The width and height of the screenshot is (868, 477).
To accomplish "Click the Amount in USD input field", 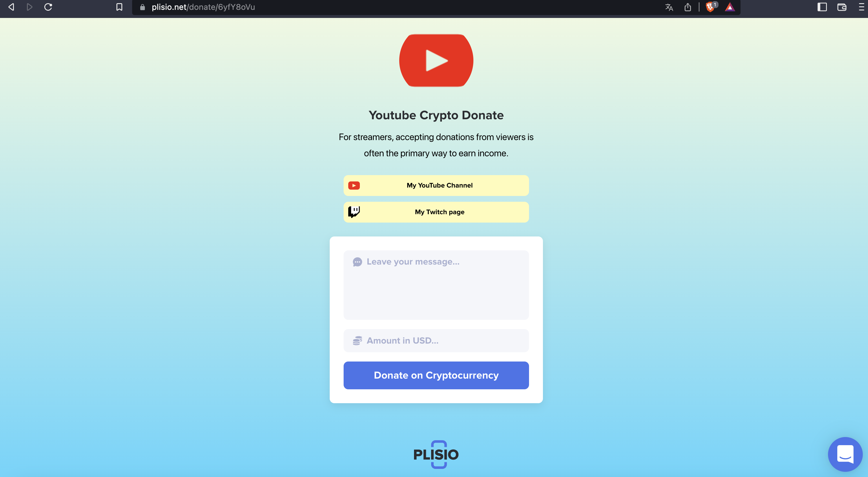I will point(435,340).
